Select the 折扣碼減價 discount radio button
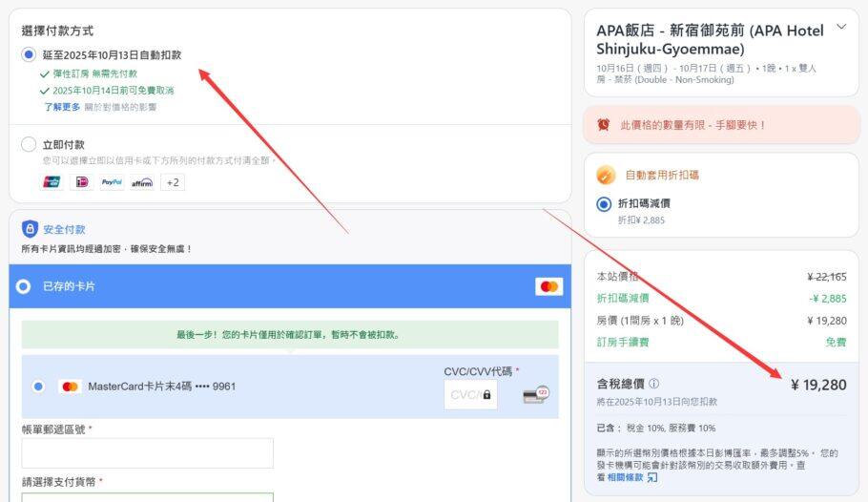Screen dimensions: 868x502 tap(604, 204)
